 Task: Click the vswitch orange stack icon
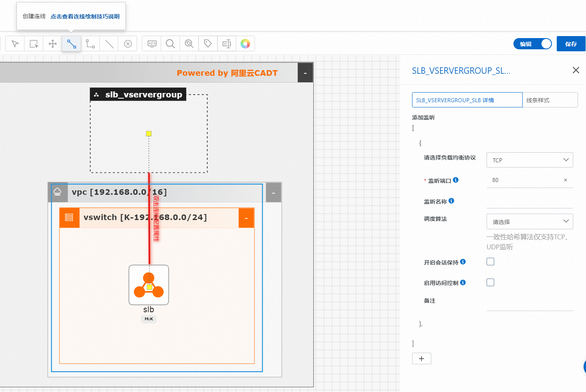[x=69, y=218]
